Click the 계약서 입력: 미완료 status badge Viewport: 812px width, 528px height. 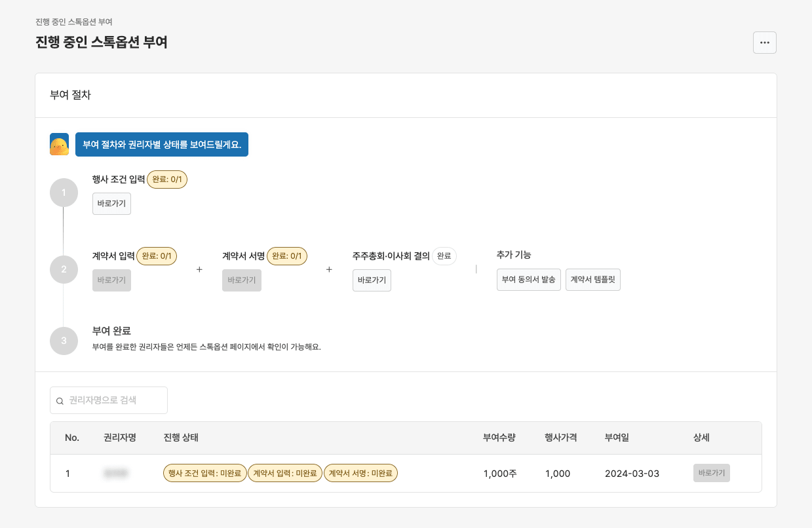pyautogui.click(x=285, y=473)
